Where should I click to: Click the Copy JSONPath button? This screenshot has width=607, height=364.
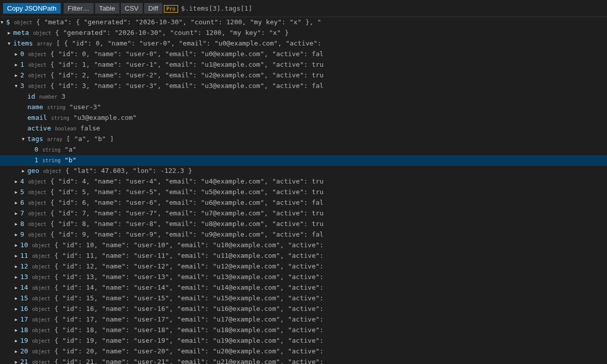(32, 8)
